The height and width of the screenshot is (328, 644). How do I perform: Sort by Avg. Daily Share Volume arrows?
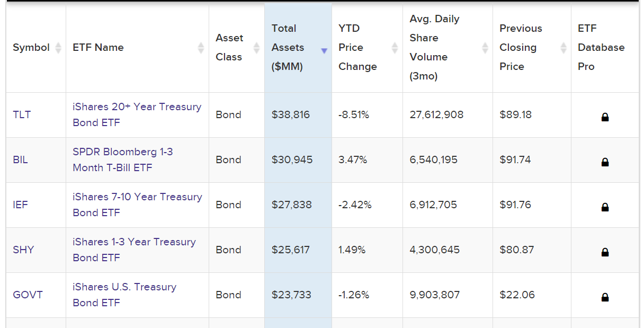(x=485, y=48)
